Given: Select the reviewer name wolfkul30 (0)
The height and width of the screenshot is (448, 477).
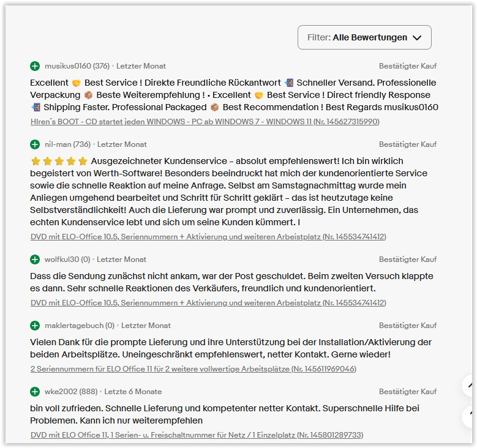Looking at the screenshot, I should (67, 259).
